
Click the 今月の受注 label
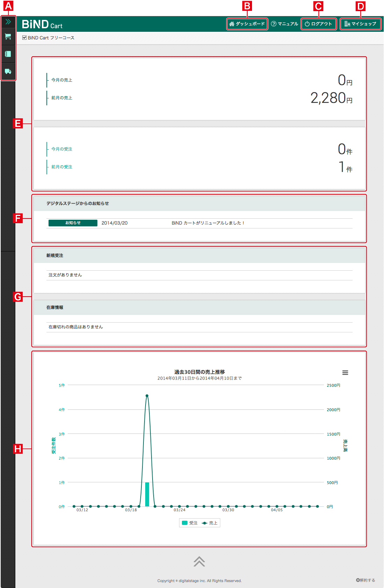click(62, 149)
